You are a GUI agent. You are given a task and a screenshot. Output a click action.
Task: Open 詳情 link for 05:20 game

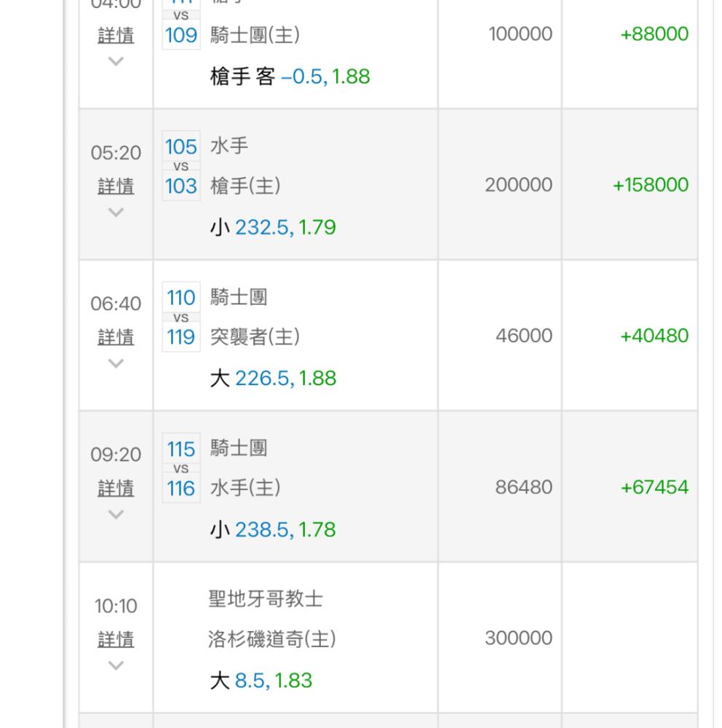(116, 186)
